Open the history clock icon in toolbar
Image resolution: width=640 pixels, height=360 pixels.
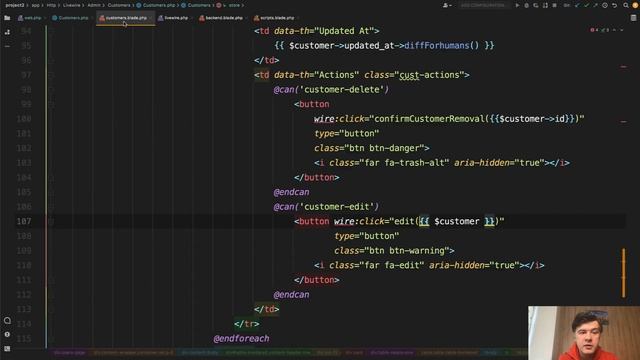(x=605, y=5)
